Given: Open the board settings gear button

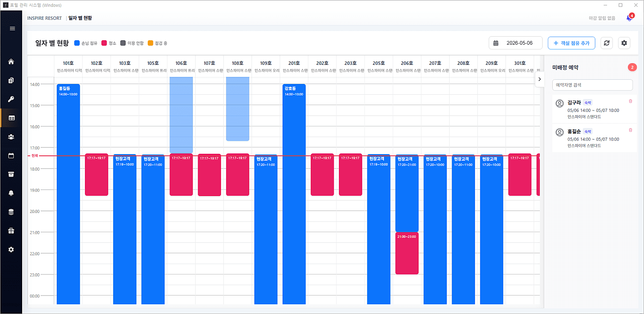Looking at the screenshot, I should pos(624,43).
